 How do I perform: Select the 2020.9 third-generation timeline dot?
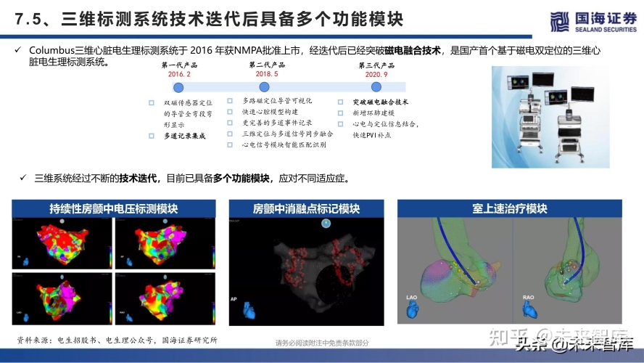(376, 87)
